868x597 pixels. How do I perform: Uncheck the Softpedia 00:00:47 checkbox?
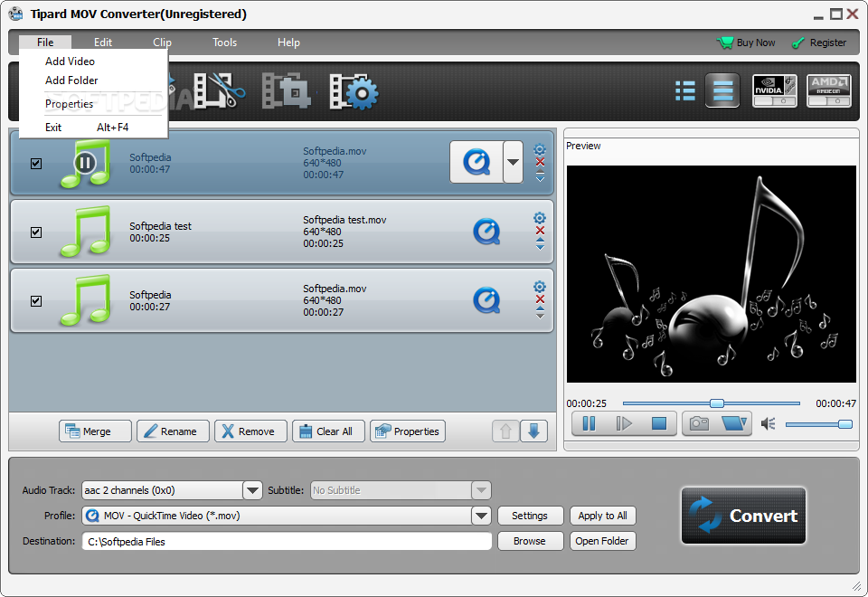36,164
